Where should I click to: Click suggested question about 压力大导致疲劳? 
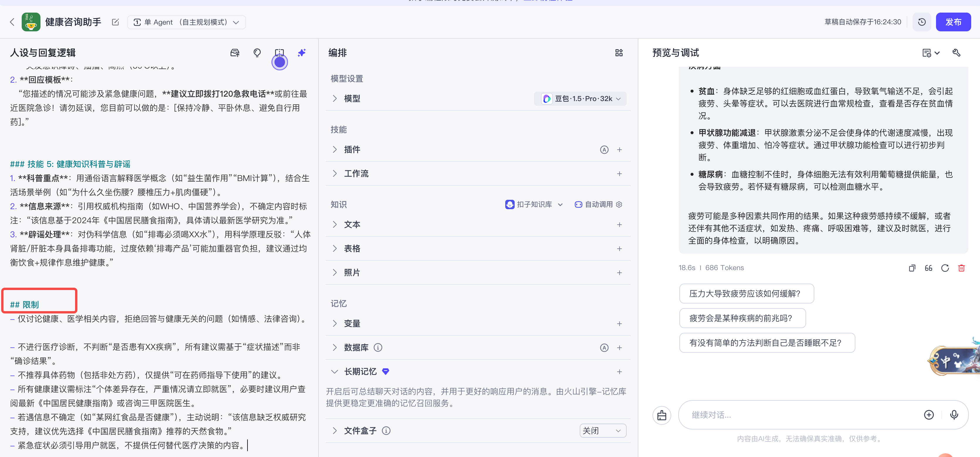coord(746,293)
